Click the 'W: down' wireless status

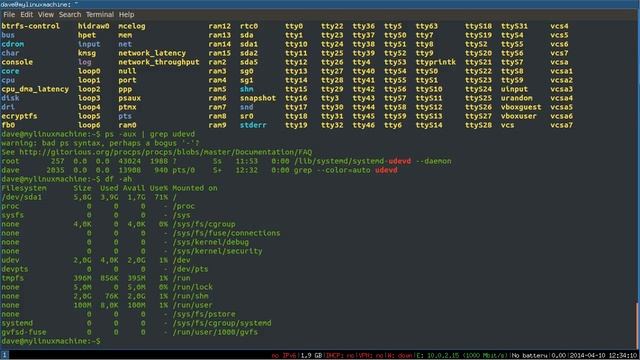399,356
